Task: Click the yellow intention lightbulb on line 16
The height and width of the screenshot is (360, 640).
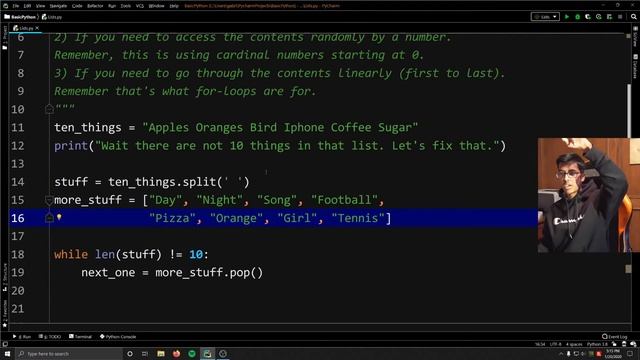Action: coord(59,217)
